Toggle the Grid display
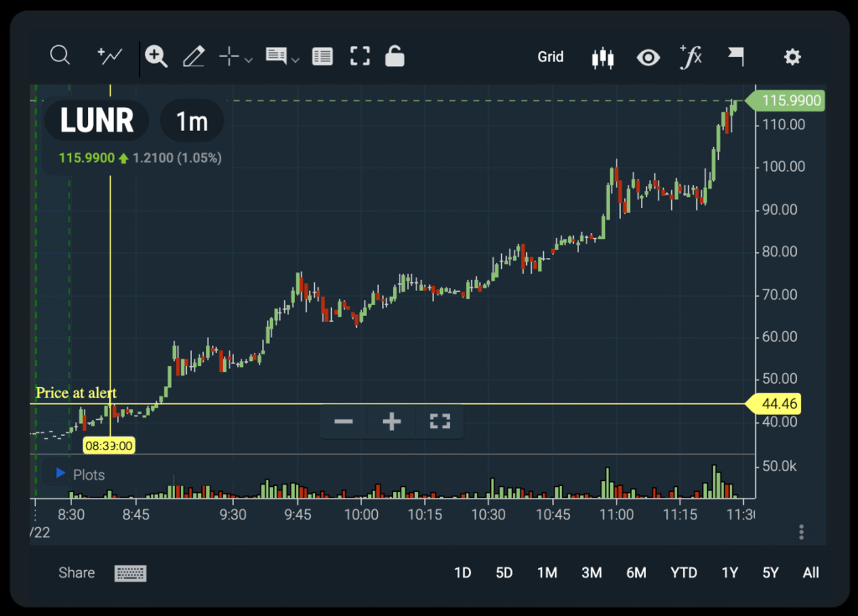This screenshot has width=858, height=616. point(550,56)
